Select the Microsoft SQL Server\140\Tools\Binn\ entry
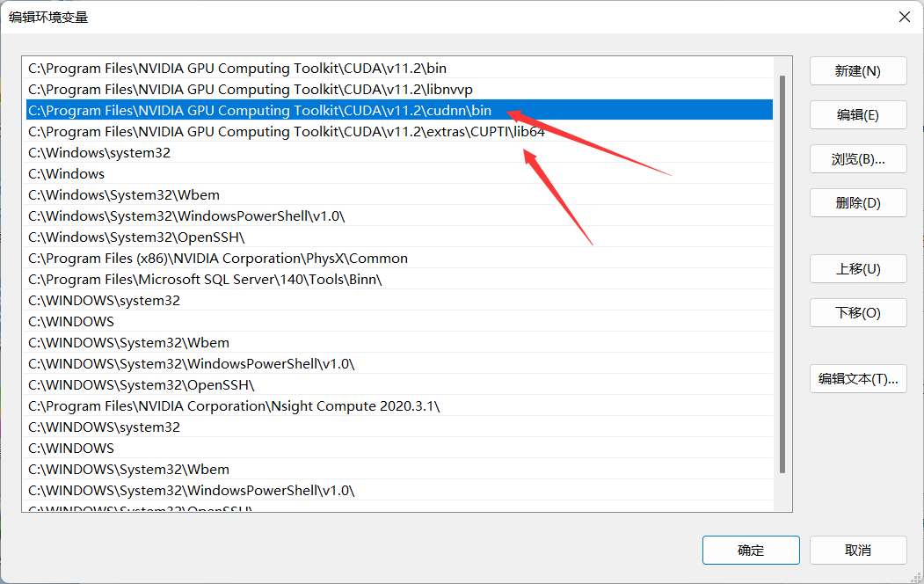Image resolution: width=924 pixels, height=584 pixels. coord(399,280)
